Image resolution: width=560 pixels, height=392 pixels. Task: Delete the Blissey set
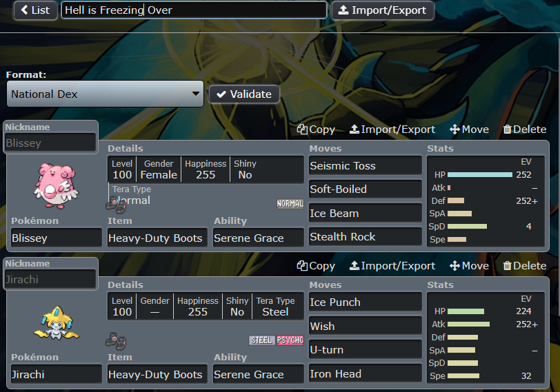pyautogui.click(x=525, y=129)
